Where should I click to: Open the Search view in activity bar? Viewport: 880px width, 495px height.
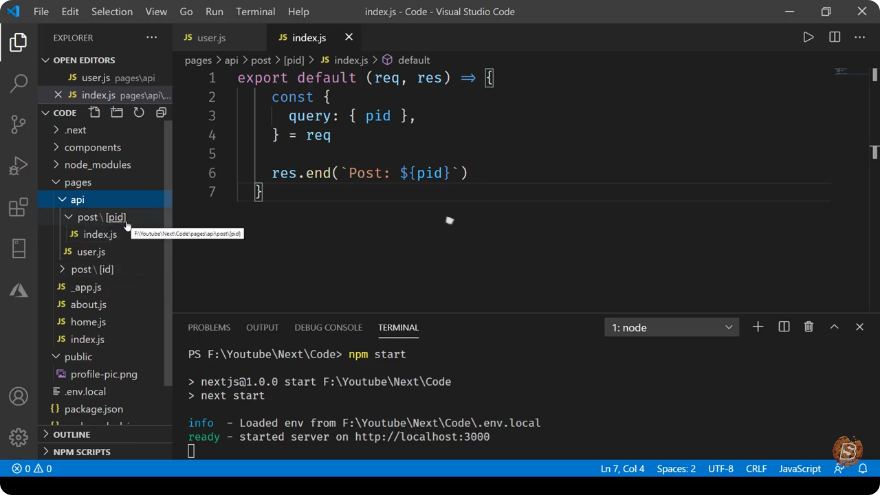point(19,83)
